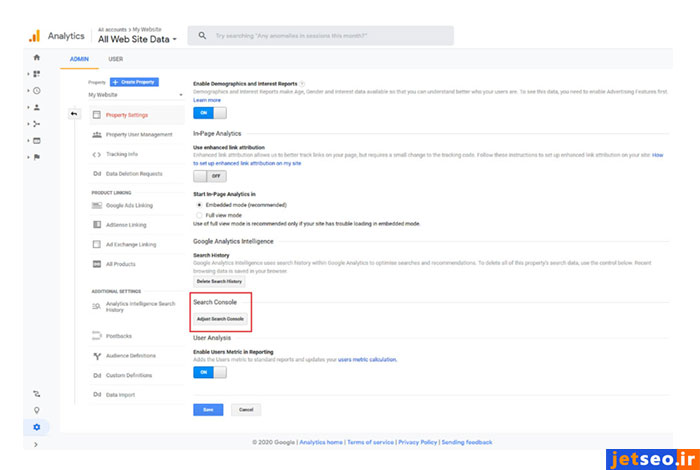Viewport: 700px width, 470px height.
Task: Open Tracking Info in property menu
Action: tap(121, 154)
